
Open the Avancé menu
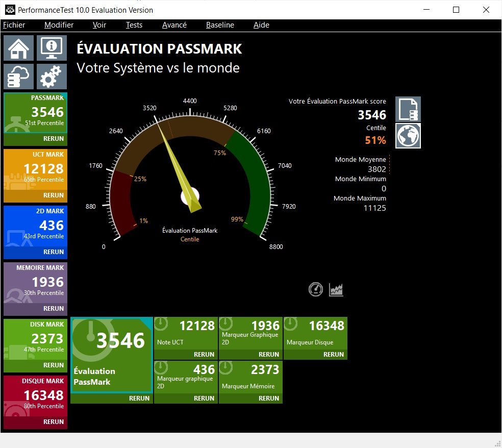point(174,25)
